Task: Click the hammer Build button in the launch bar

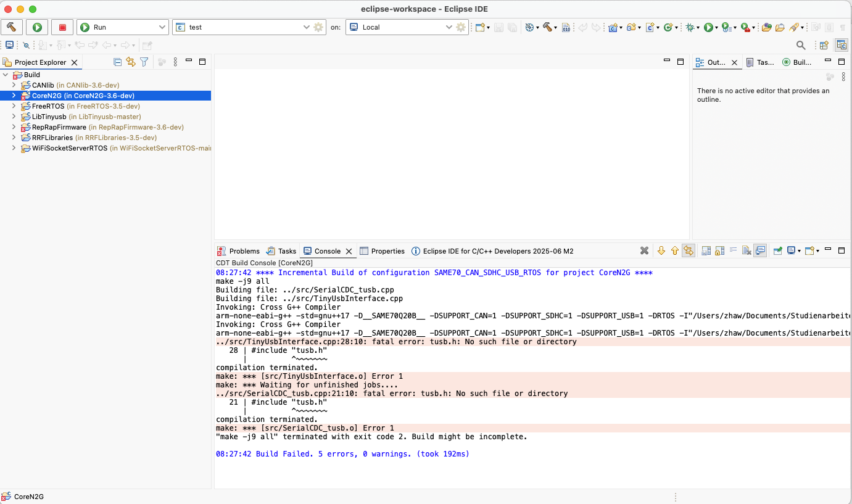Action: 12,27
